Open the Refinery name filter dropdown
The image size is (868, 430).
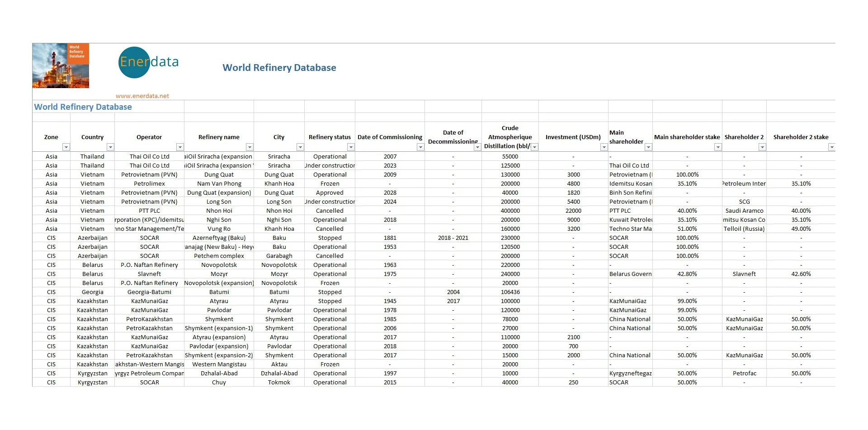[250, 147]
